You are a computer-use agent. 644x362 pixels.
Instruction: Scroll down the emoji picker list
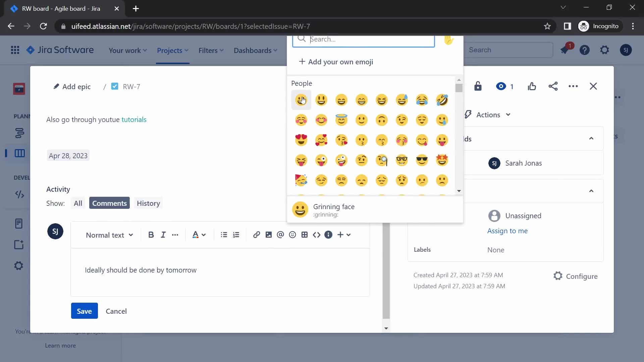[458, 191]
